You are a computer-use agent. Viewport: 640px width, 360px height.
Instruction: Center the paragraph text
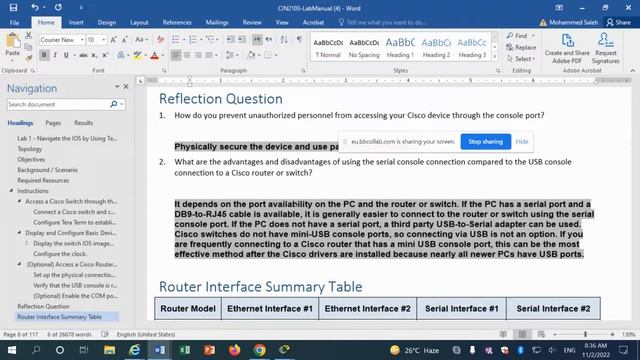click(187, 55)
